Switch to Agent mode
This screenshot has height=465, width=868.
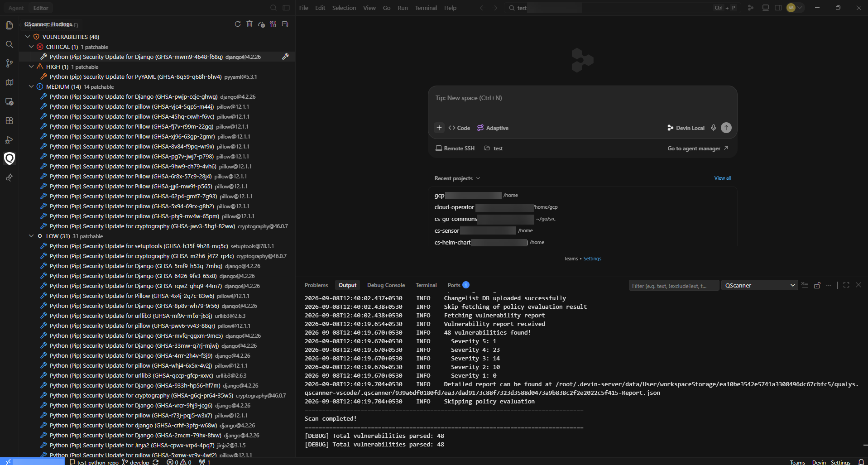16,8
